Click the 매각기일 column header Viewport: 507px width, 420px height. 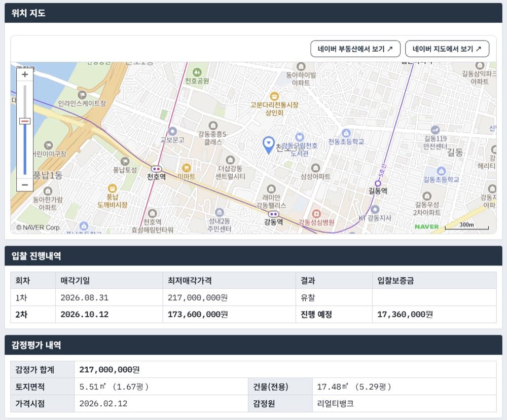[x=109, y=281]
